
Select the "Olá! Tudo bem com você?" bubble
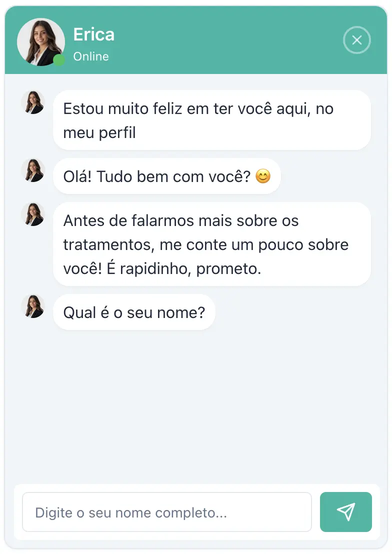click(166, 176)
